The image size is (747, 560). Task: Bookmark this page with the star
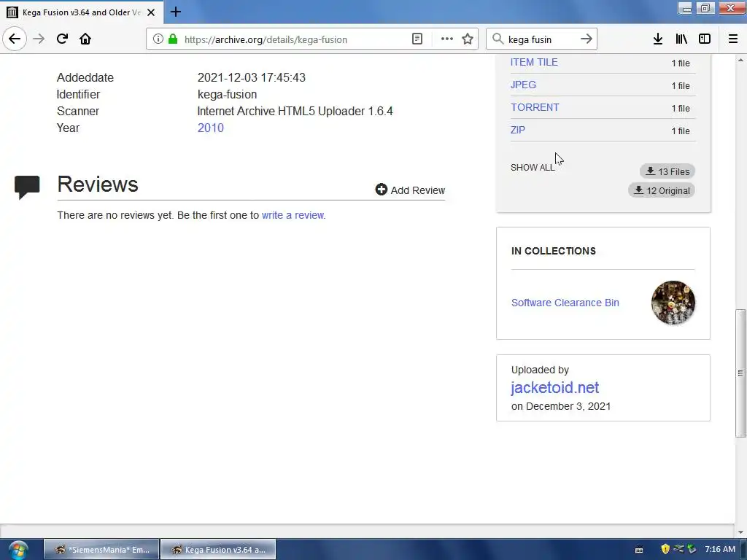[468, 39]
